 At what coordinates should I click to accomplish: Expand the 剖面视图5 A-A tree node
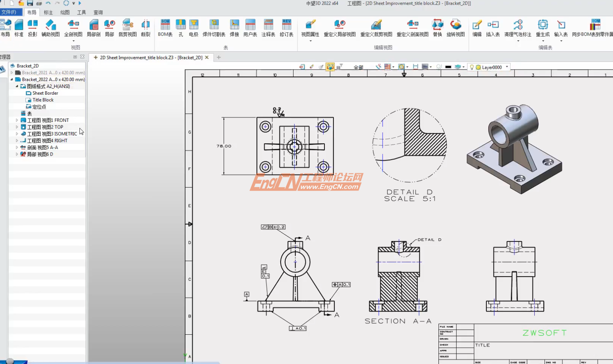(x=17, y=147)
